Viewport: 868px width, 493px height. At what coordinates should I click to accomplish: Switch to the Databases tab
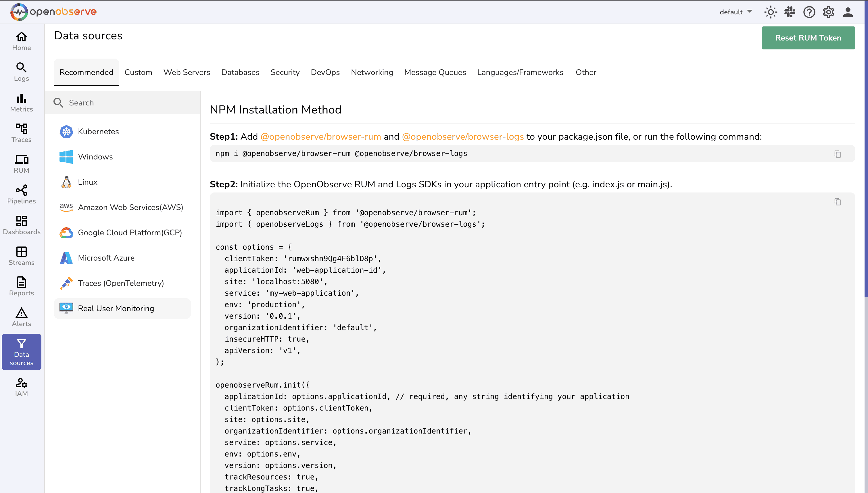click(240, 72)
